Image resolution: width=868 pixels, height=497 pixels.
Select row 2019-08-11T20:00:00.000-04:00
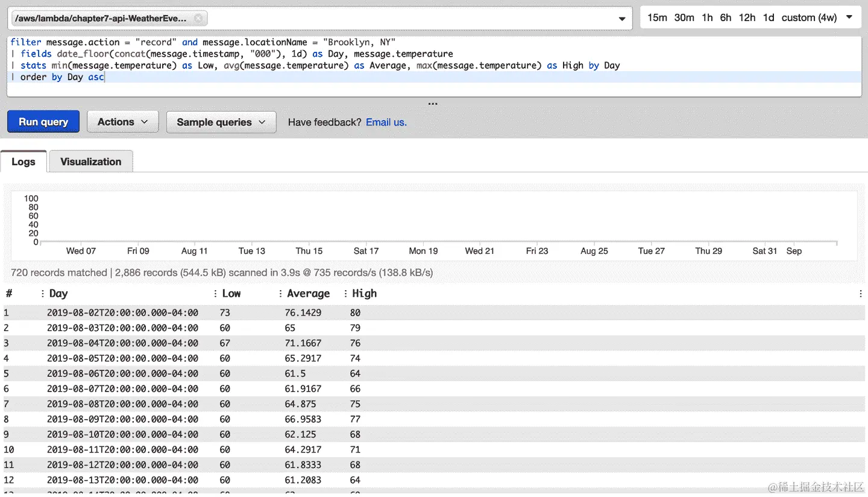pyautogui.click(x=434, y=450)
